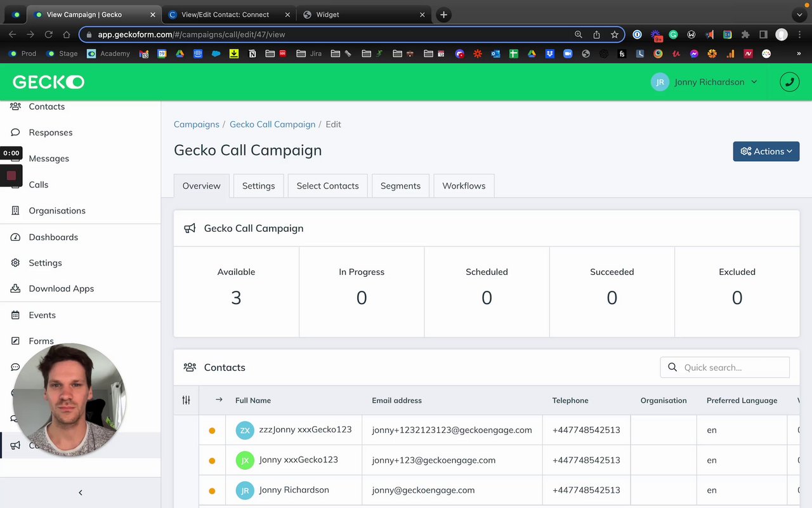Switch to the Widget browser tab
812x508 pixels.
[360, 15]
